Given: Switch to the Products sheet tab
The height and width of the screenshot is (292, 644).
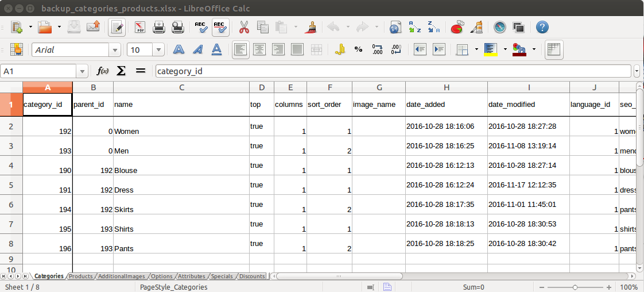Looking at the screenshot, I should click(x=80, y=276).
